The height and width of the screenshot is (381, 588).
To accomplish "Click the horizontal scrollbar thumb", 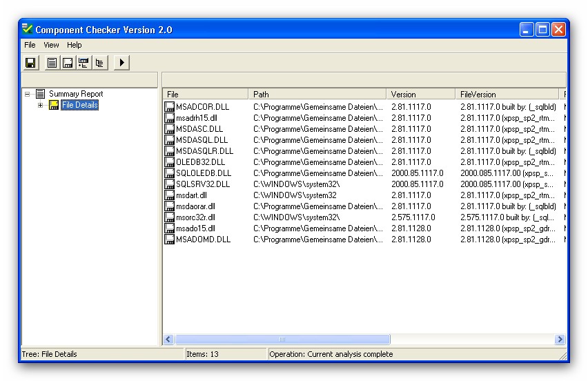I will point(282,340).
